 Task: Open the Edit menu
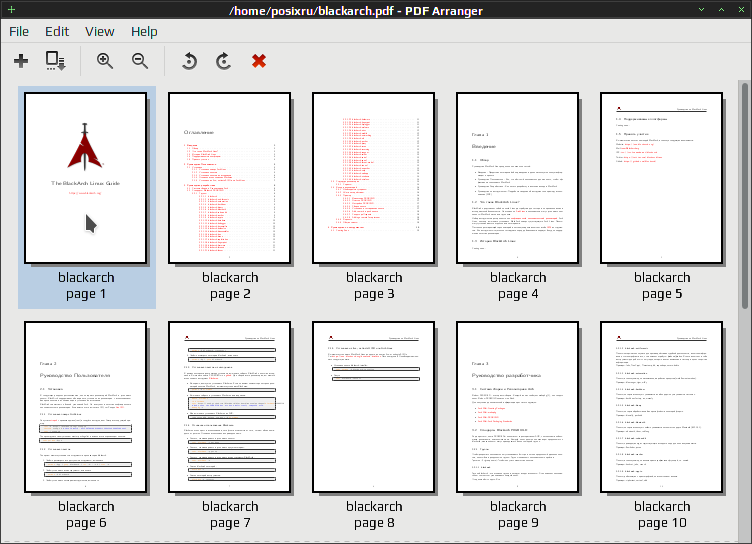click(57, 32)
